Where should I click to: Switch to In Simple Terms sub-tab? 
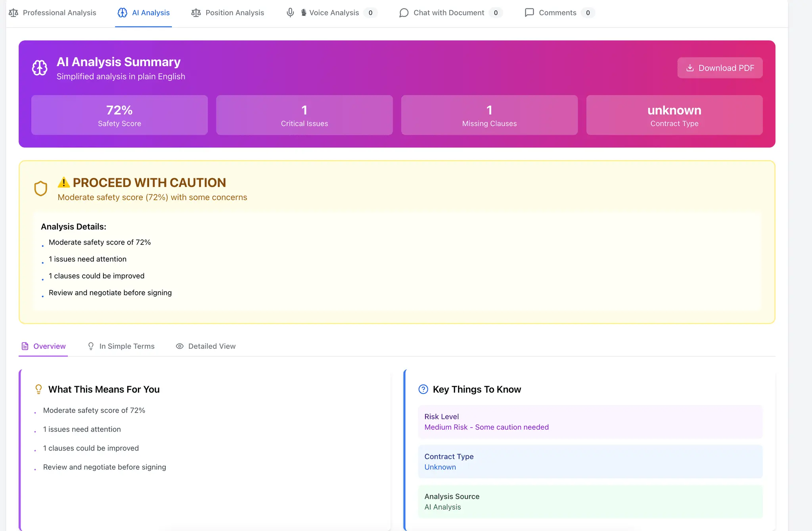click(x=121, y=346)
